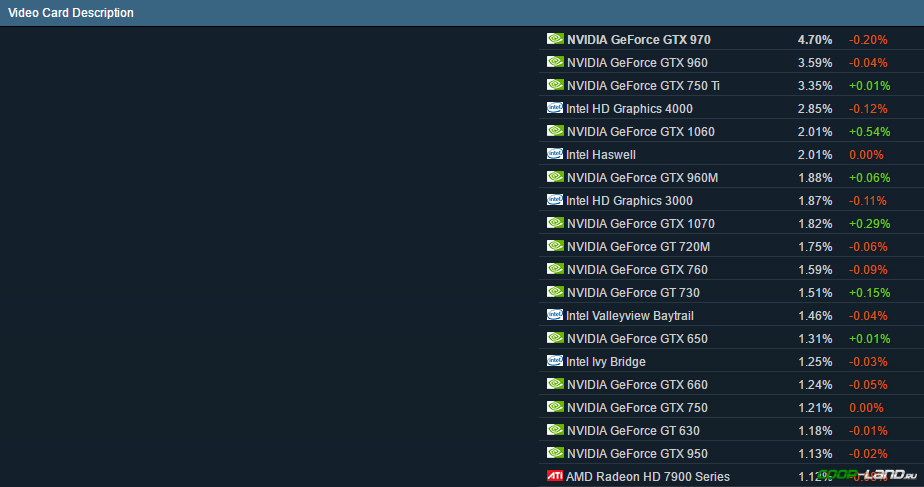Select the Intel HD Graphics 3000 name

point(629,201)
